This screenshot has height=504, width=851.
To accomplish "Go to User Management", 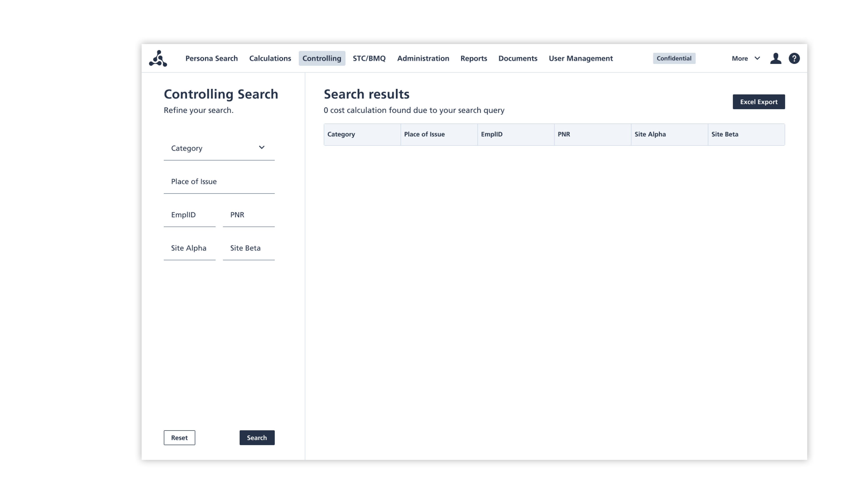I will coord(580,58).
